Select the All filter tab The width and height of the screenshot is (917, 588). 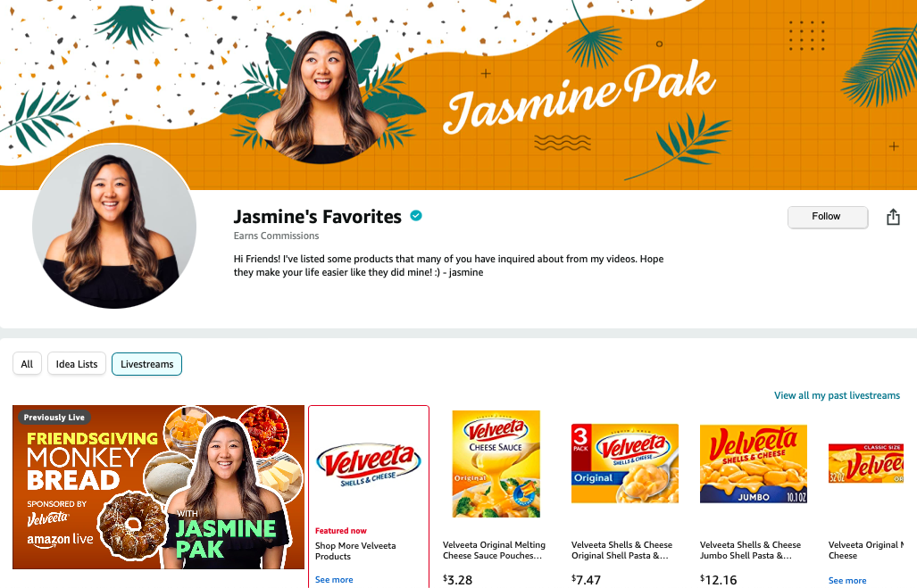click(27, 364)
